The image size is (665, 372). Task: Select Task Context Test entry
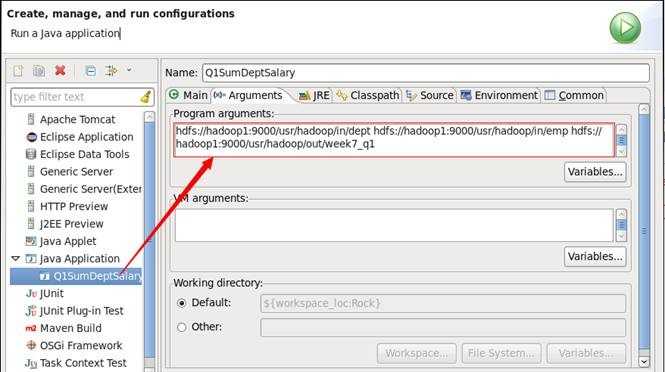[x=83, y=363]
